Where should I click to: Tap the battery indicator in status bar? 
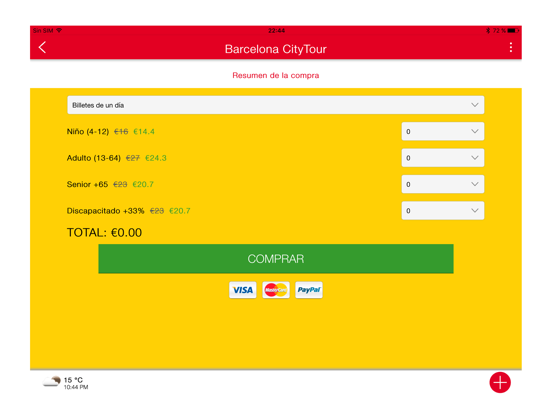tap(513, 31)
